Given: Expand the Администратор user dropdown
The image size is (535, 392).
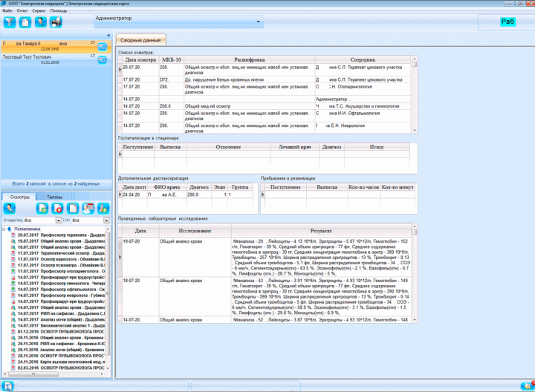Looking at the screenshot, I should click(x=258, y=22).
